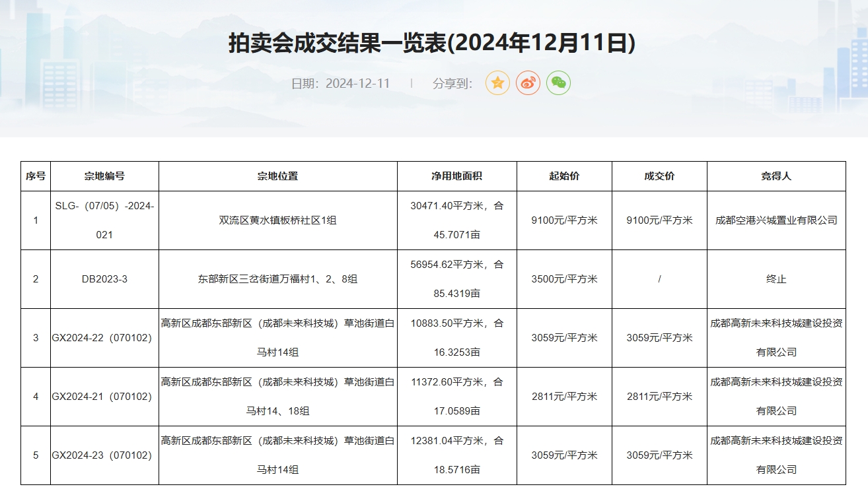Viewport: 868px width, 493px height.
Task: Click area cell 56954.62平方米
Action: 456,279
